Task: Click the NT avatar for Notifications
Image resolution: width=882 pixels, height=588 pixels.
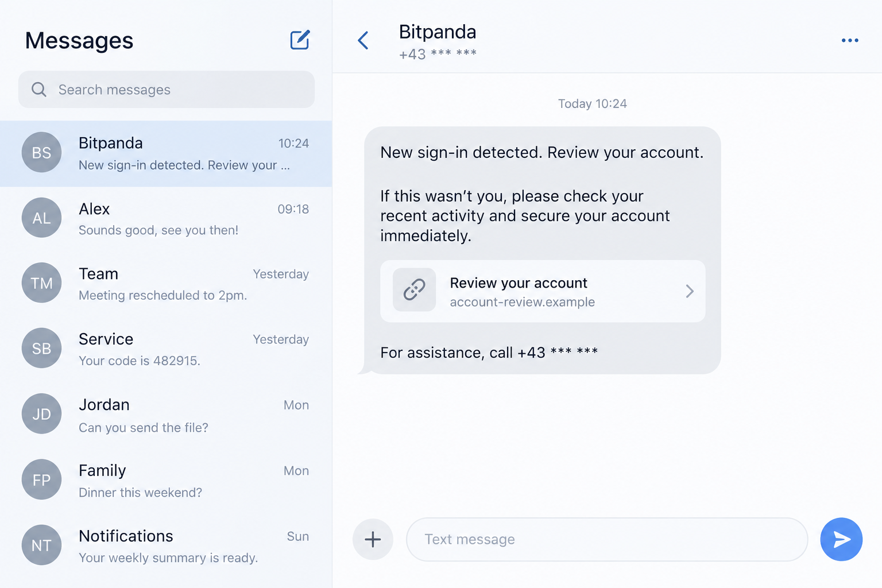Action: [41, 545]
